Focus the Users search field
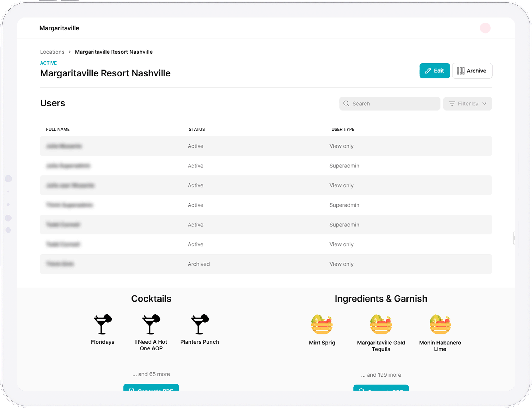Screen dimensions: 532x408 coord(390,104)
